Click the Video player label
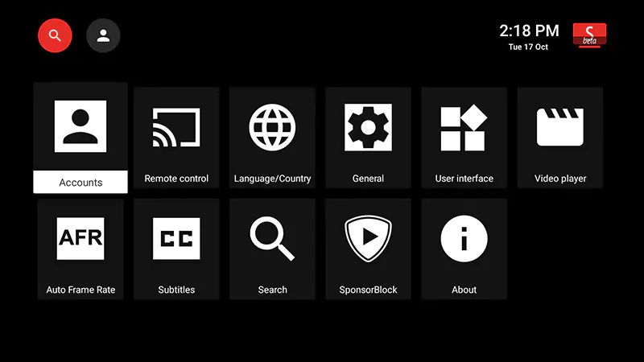 tap(560, 179)
